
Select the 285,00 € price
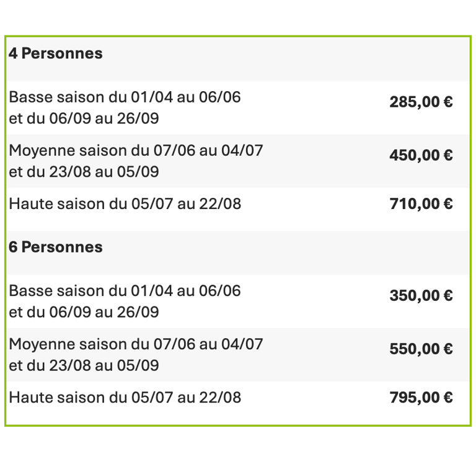(x=421, y=102)
